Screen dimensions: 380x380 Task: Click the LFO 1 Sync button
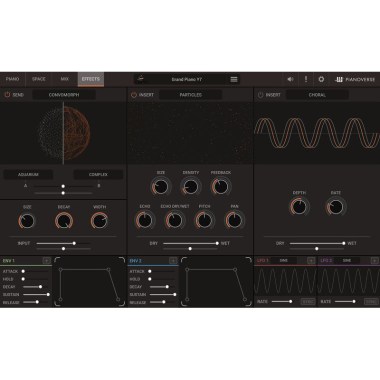point(308,302)
